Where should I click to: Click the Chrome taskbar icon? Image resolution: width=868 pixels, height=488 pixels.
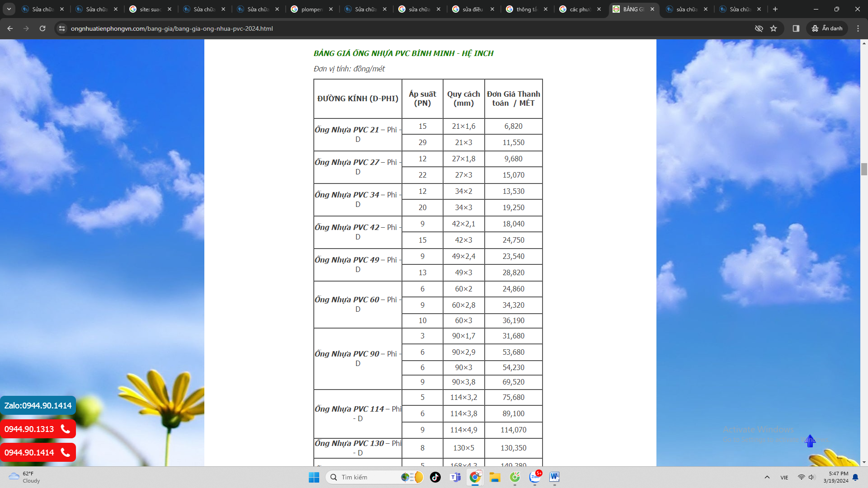(x=475, y=477)
